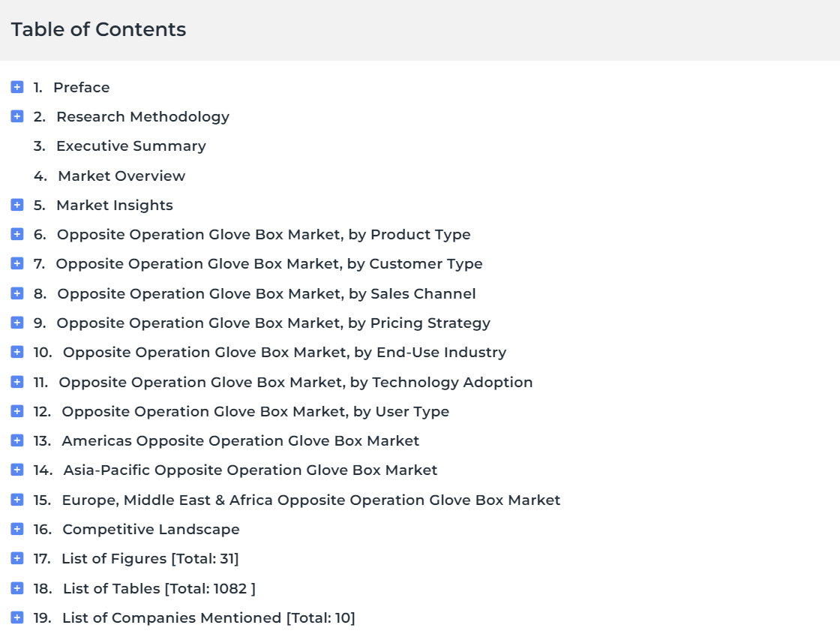This screenshot has height=637, width=840.
Task: Expand the Market Insights plus icon
Action: (17, 205)
